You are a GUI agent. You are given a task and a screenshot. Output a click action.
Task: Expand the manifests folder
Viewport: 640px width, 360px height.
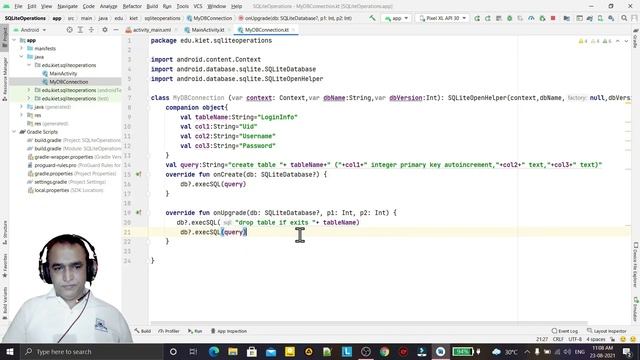click(22, 48)
